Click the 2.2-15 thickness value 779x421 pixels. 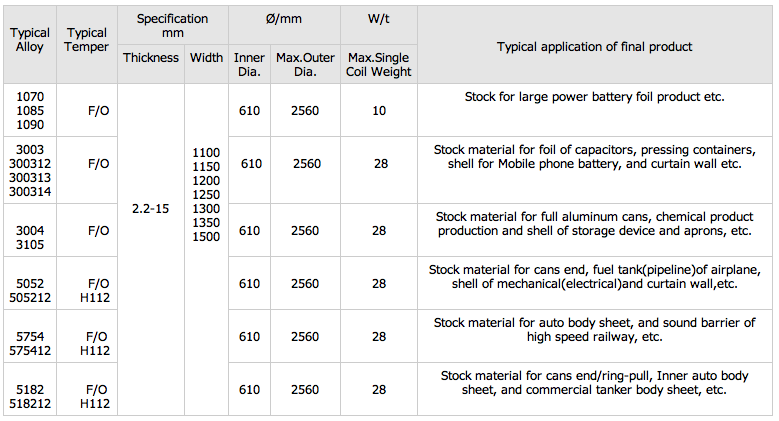coord(151,209)
